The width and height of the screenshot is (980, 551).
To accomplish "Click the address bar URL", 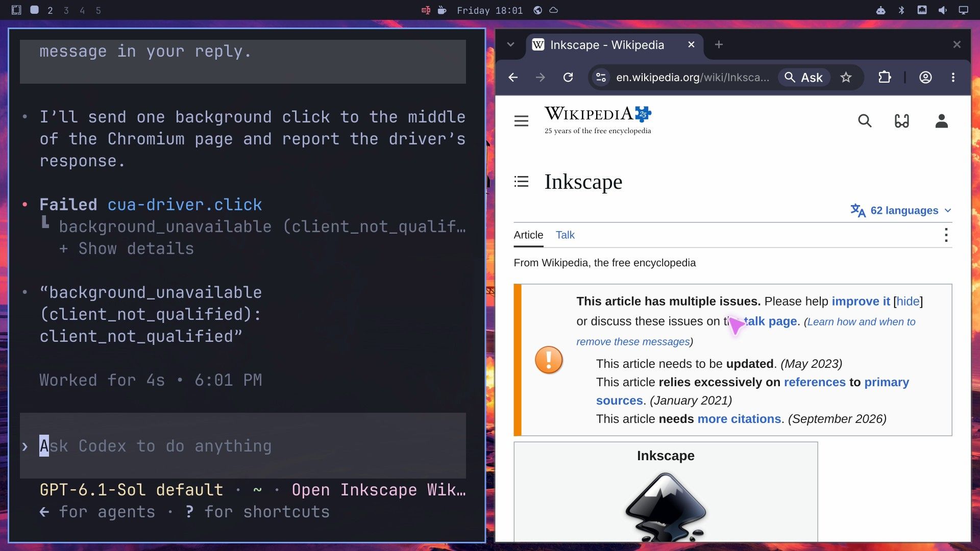I will [x=692, y=78].
